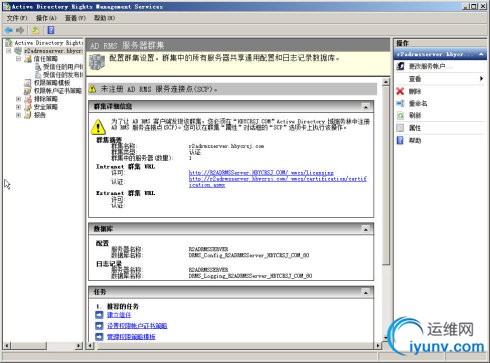490x363 pixels.
Task: Select the 受信任的用户域 tree item
Action: click(x=63, y=67)
